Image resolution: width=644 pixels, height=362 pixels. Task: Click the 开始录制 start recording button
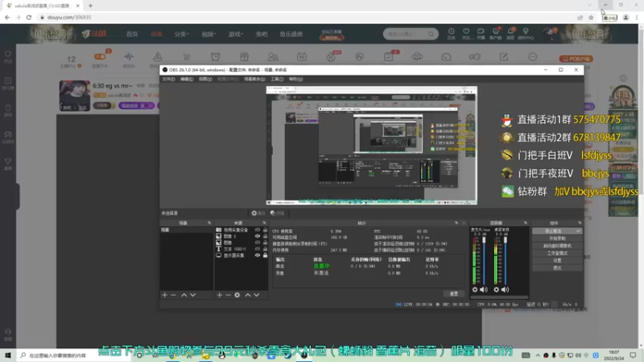click(x=557, y=238)
